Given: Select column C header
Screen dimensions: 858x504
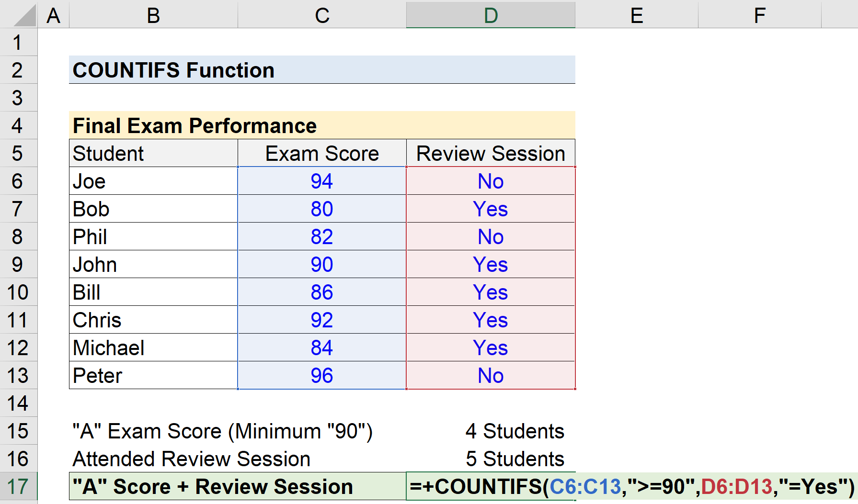Looking at the screenshot, I should point(322,15).
